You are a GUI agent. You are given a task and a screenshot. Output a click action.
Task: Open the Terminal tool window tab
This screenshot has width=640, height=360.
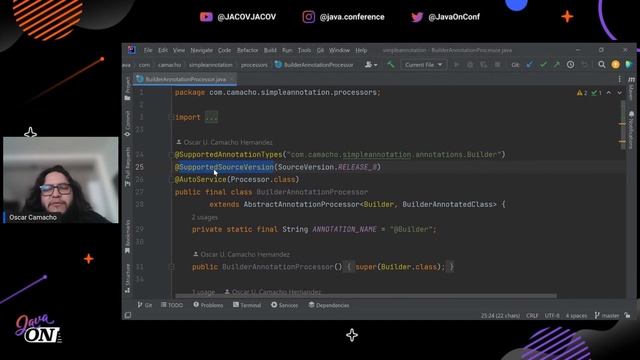(x=247, y=305)
